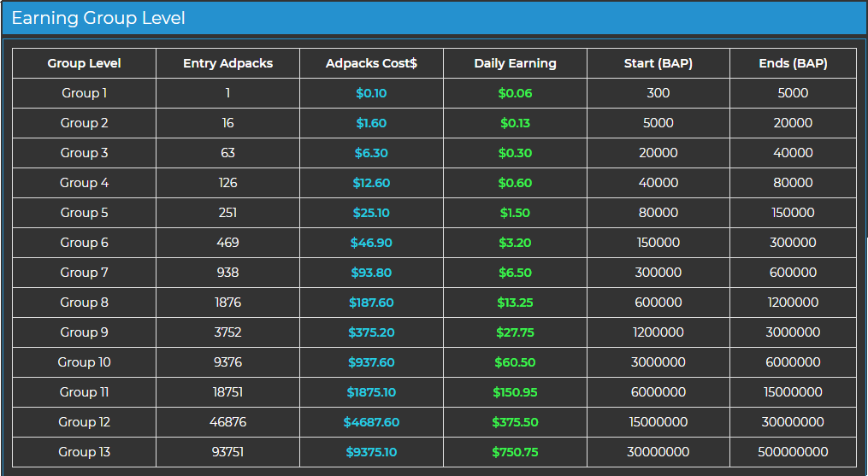Click the 46876 entry adpacks cell
Screen dimensions: 868x476
coord(227,422)
